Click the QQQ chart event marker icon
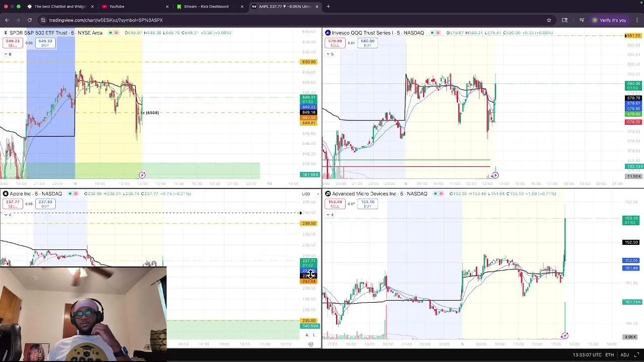 [495, 175]
